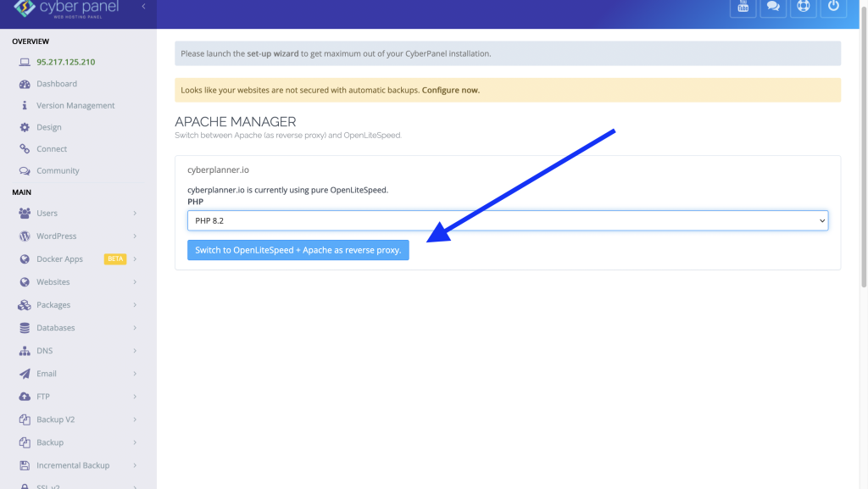Click the Community chat icon
The image size is (868, 489).
click(25, 171)
